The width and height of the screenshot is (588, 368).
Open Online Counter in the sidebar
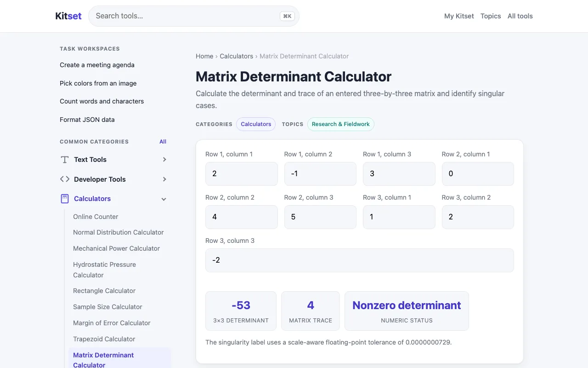pyautogui.click(x=96, y=217)
